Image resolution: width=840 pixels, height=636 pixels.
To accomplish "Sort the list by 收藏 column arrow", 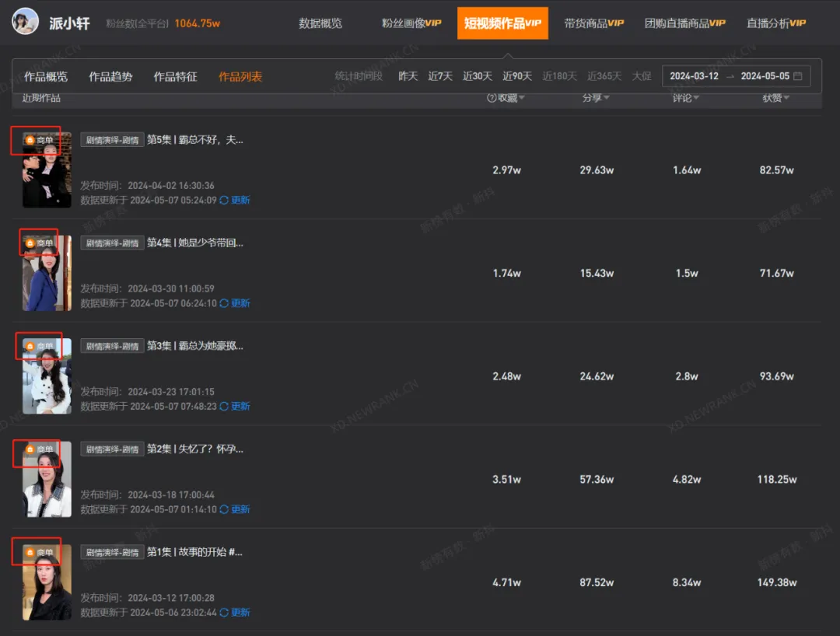I will [x=522, y=98].
